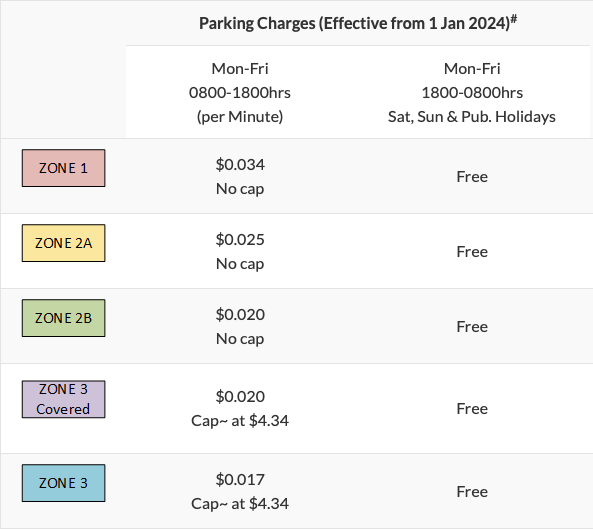
Task: Select Free in the Zone 2B row
Action: click(472, 326)
